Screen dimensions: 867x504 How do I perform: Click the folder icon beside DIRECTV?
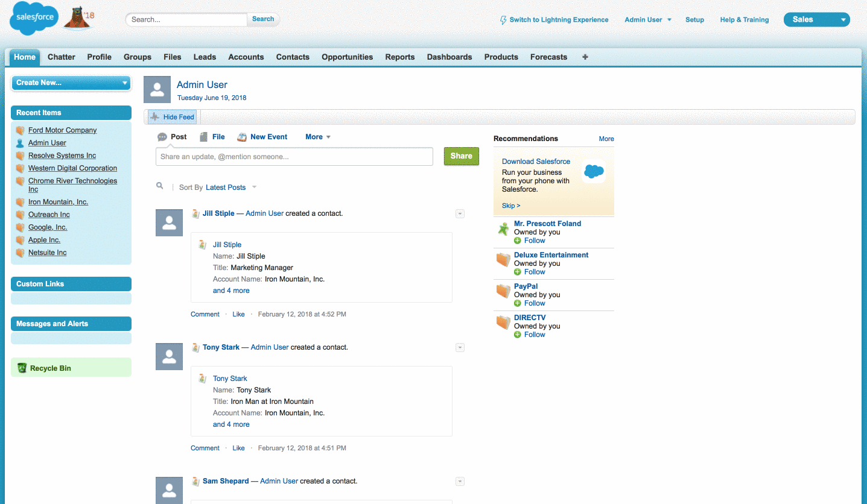coord(503,323)
